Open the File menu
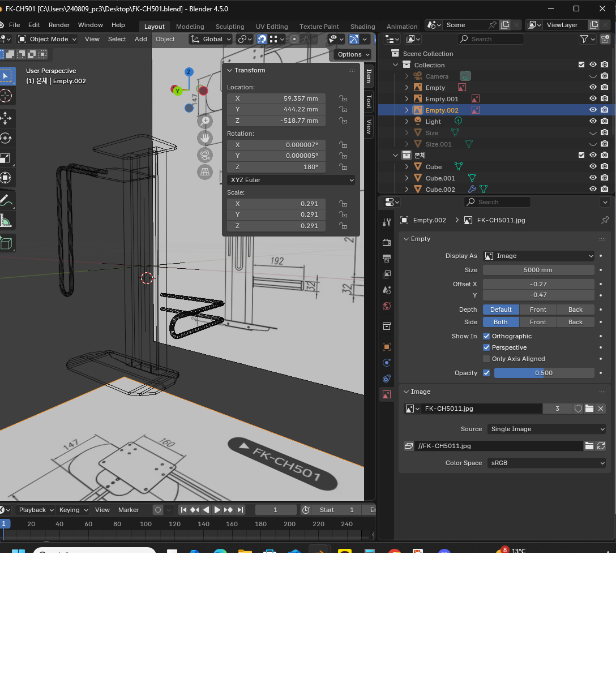Screen dimensions: 616x679 (x=15, y=25)
